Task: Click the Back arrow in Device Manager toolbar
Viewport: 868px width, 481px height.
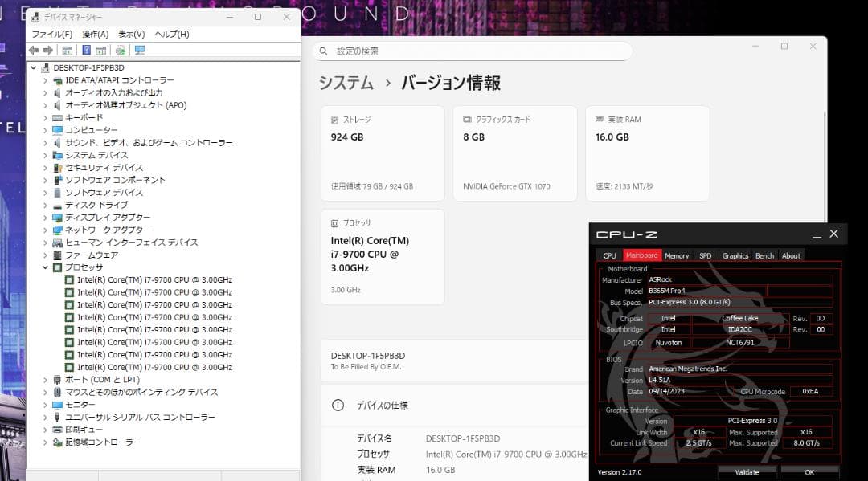Action: point(34,51)
